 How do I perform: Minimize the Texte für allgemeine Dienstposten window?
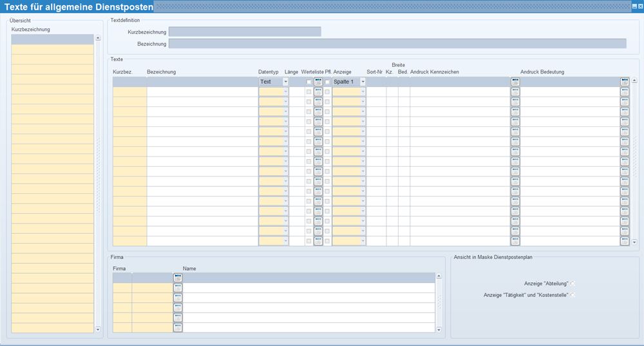coord(634,6)
